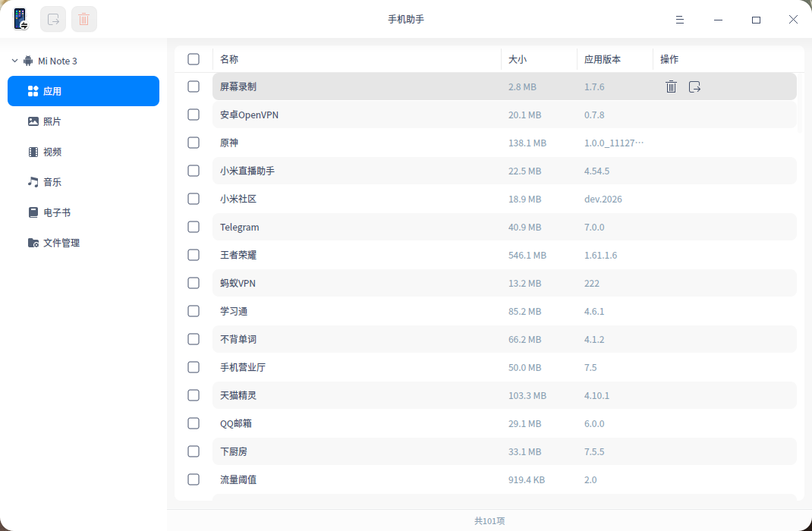
Task: Check the box for Telegram
Action: pyautogui.click(x=194, y=227)
